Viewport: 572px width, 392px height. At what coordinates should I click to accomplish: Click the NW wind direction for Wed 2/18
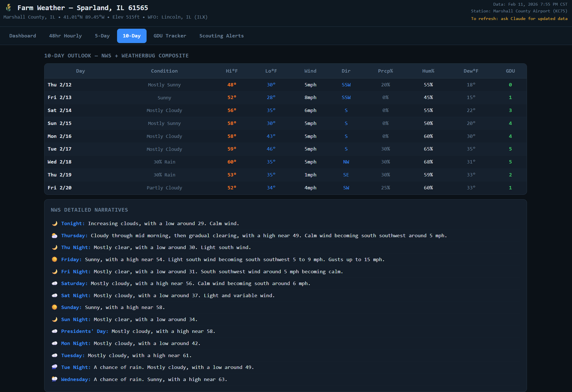[346, 162]
